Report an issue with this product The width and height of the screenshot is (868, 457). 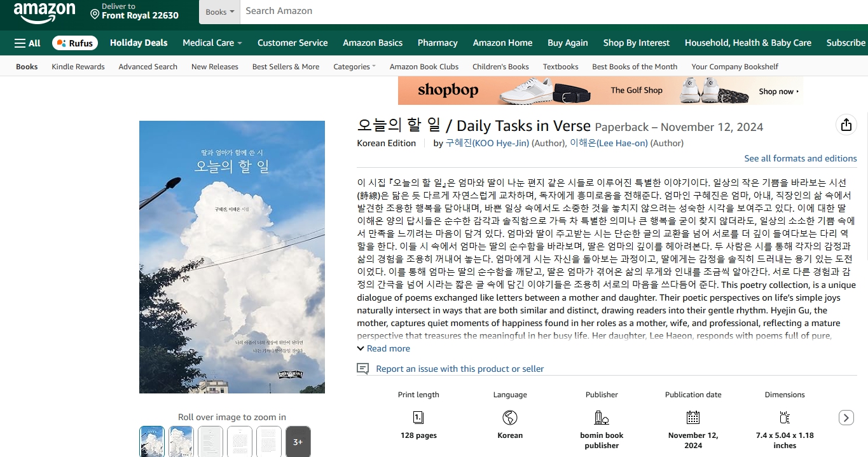[x=460, y=369]
